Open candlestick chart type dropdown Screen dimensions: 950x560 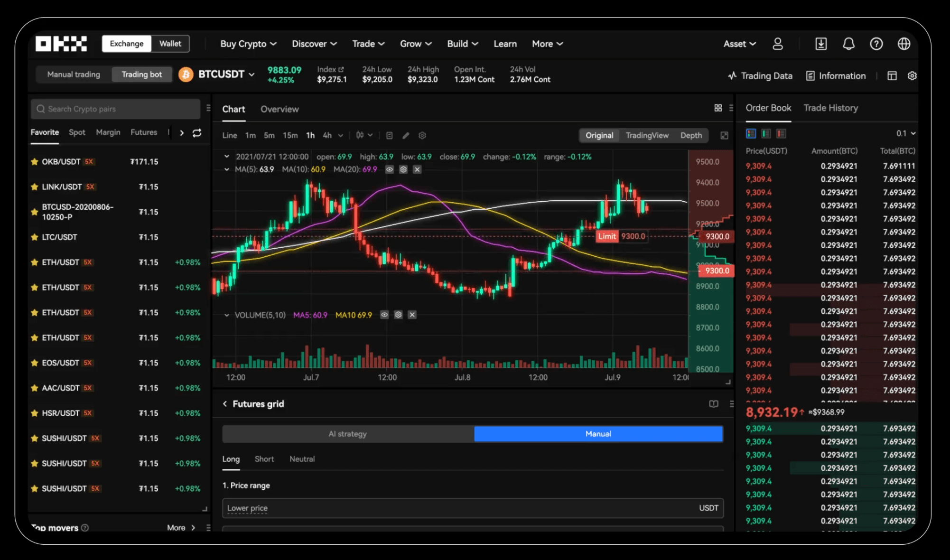(364, 136)
